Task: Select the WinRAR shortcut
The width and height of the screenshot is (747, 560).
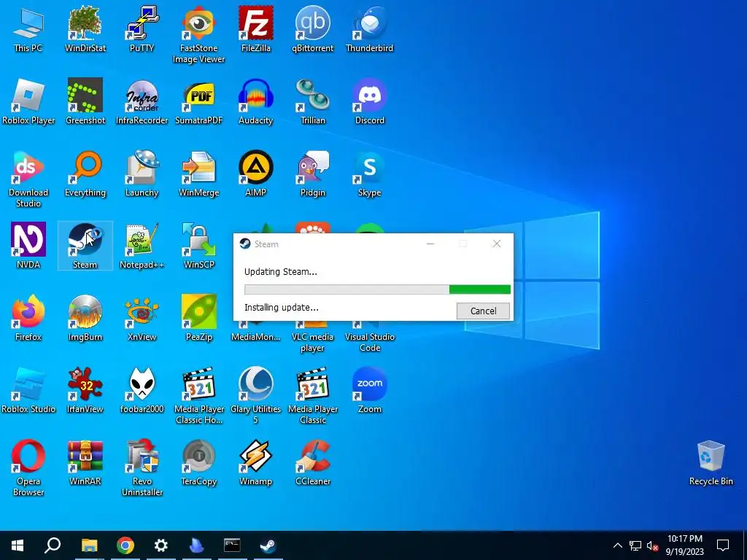Action: click(85, 463)
